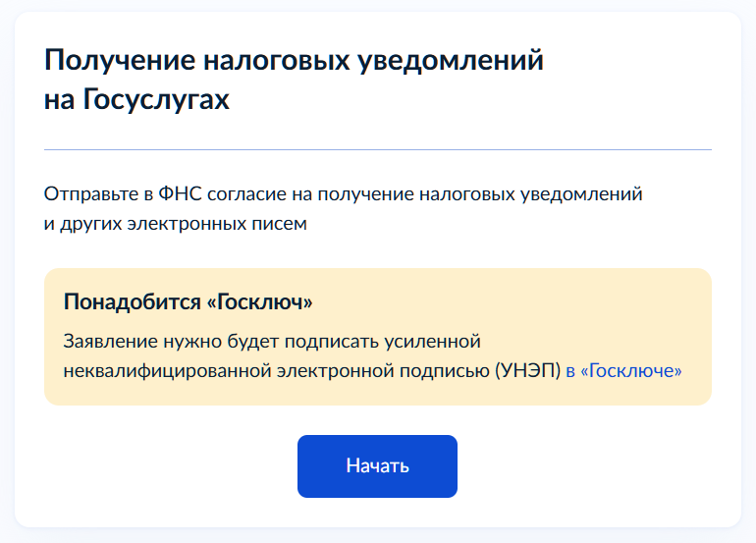Open the в «Госключе» link
The image size is (756, 543).
[623, 371]
